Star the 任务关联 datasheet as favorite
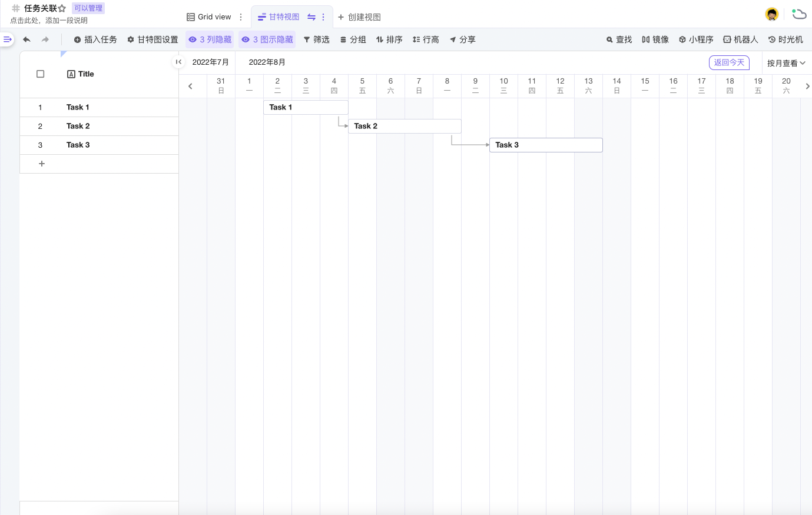Screen dimensions: 812x515 pos(62,8)
